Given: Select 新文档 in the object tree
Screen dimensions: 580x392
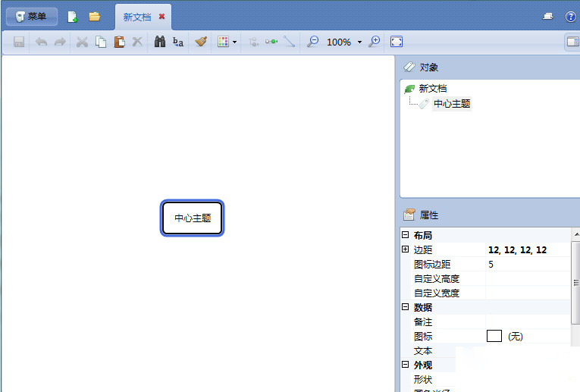Looking at the screenshot, I should point(432,89).
